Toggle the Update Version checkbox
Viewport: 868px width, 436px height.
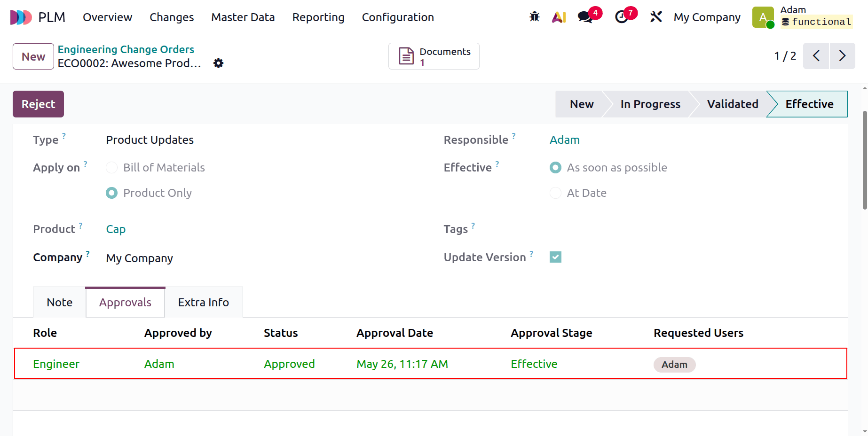(555, 257)
